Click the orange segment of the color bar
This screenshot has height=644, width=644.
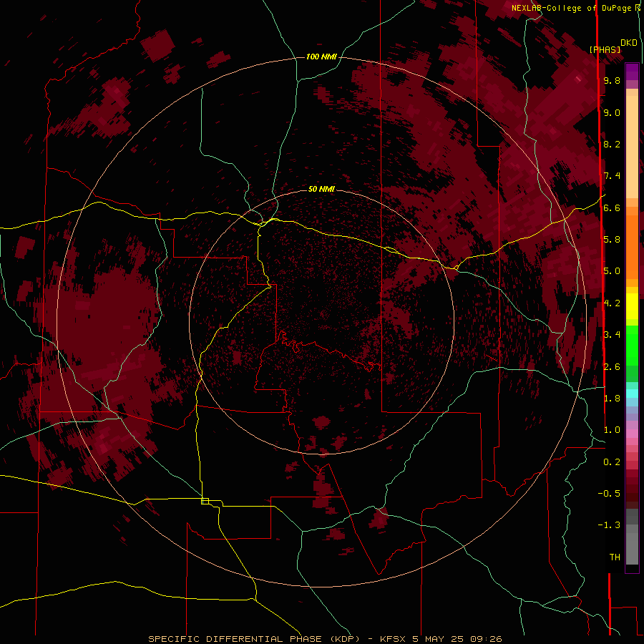pos(632,248)
